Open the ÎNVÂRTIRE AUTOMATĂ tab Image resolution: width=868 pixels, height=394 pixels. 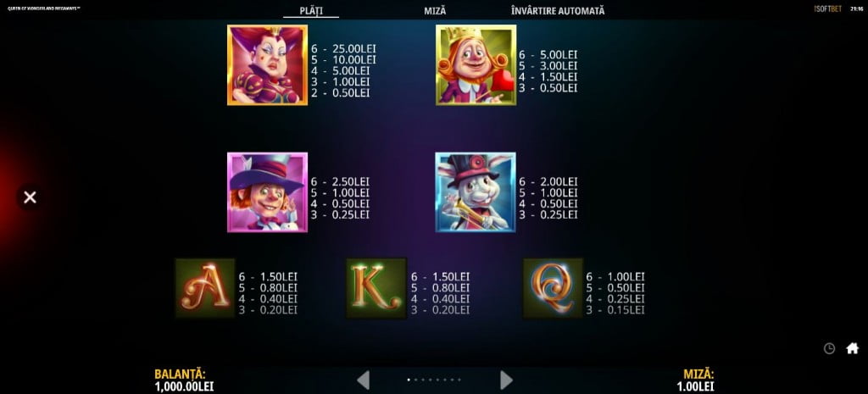point(558,10)
